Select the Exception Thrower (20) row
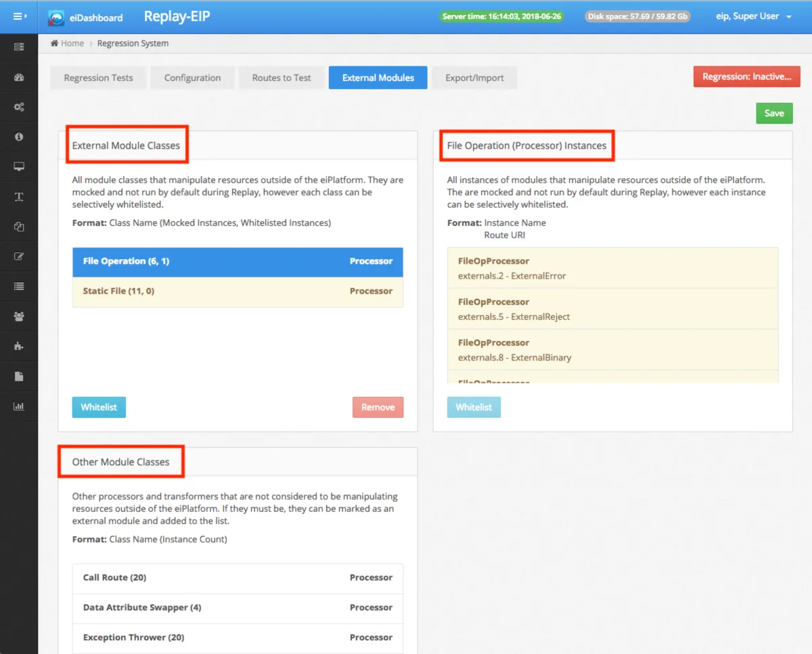 (x=238, y=638)
